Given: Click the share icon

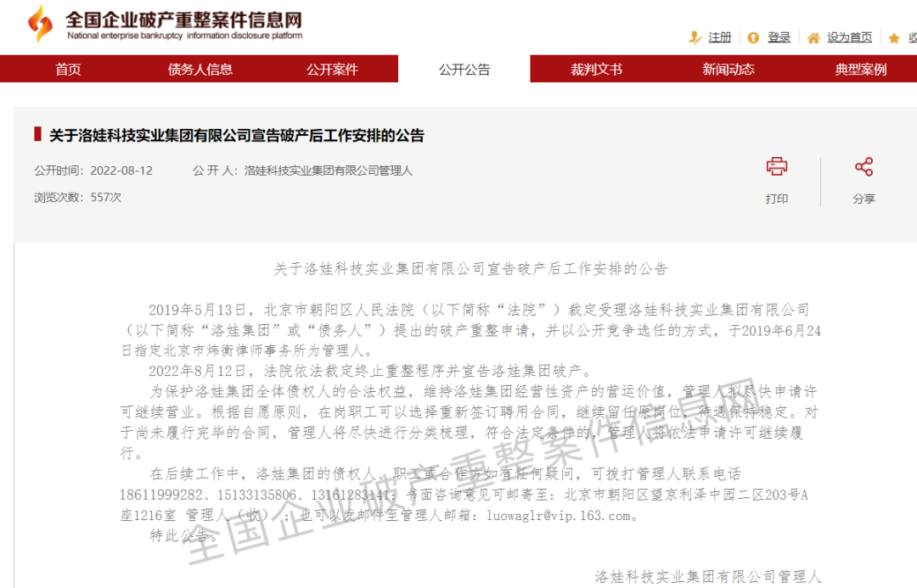Looking at the screenshot, I should [864, 166].
